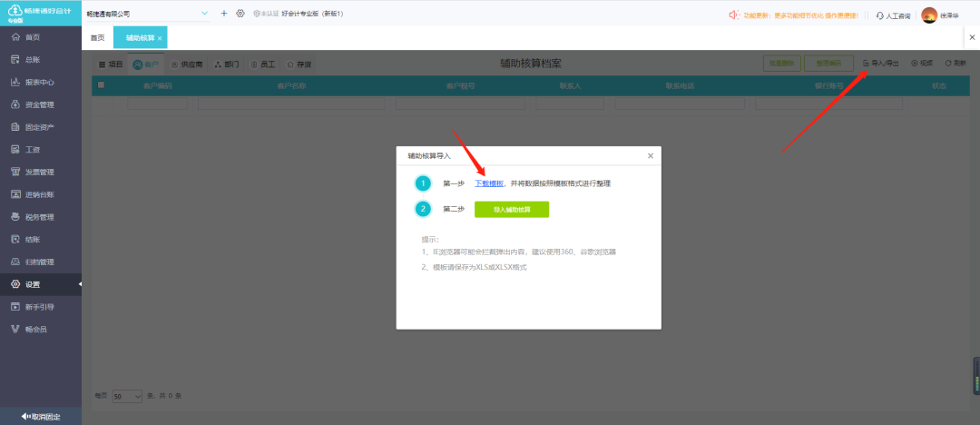
Task: Open 工资 in the sidebar
Action: point(41,150)
